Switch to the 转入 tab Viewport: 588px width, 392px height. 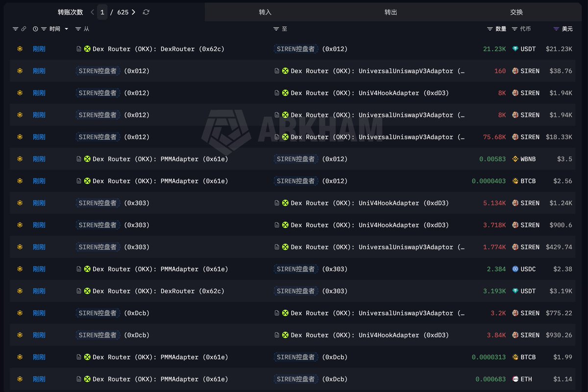tap(265, 12)
